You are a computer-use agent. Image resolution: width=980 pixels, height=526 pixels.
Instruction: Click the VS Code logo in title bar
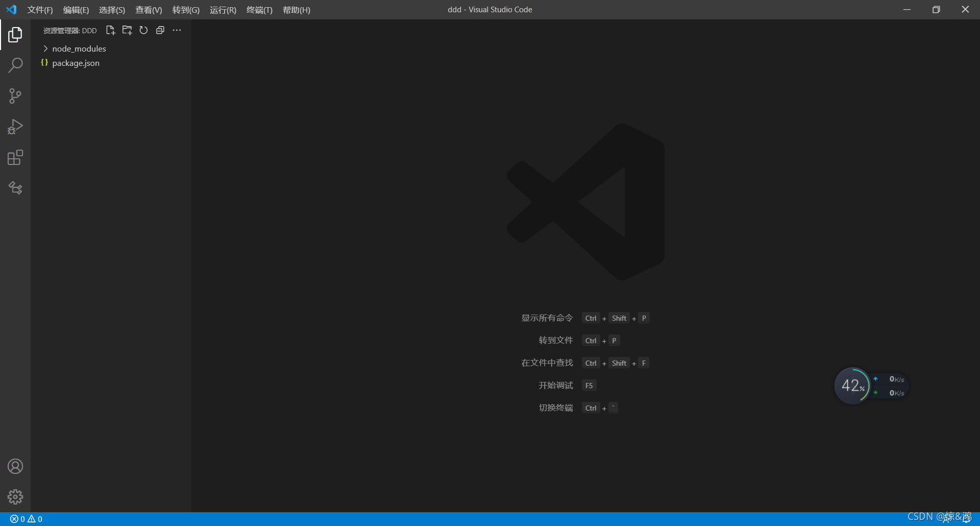tap(11, 10)
